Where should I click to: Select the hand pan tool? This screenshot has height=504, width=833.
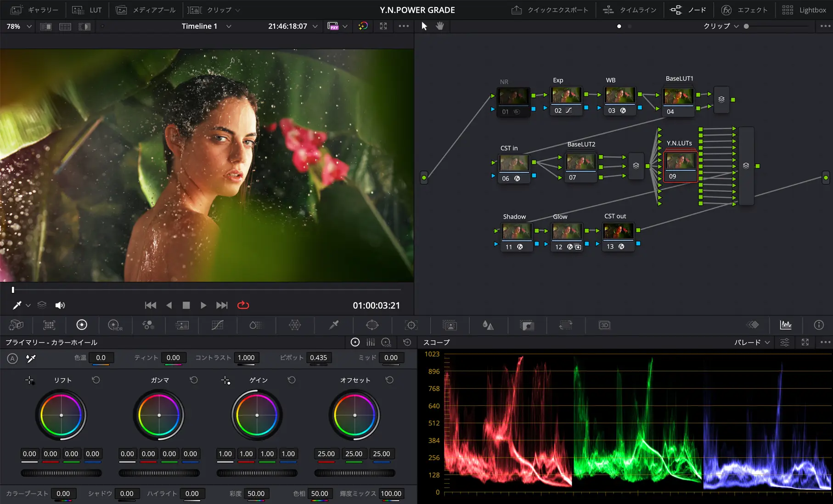pos(440,26)
